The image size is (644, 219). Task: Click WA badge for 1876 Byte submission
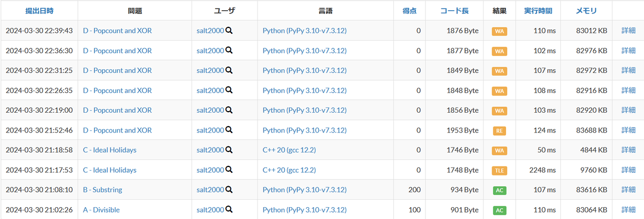click(499, 31)
